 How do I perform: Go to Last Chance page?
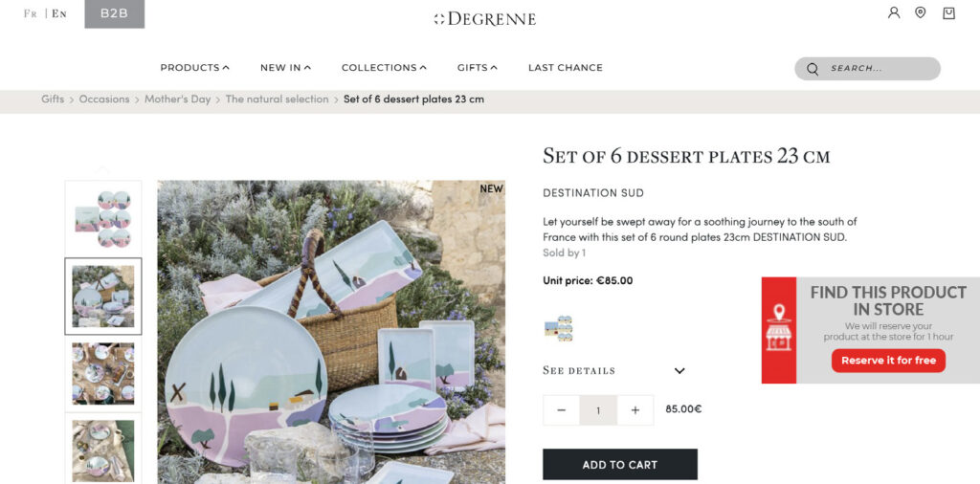566,68
